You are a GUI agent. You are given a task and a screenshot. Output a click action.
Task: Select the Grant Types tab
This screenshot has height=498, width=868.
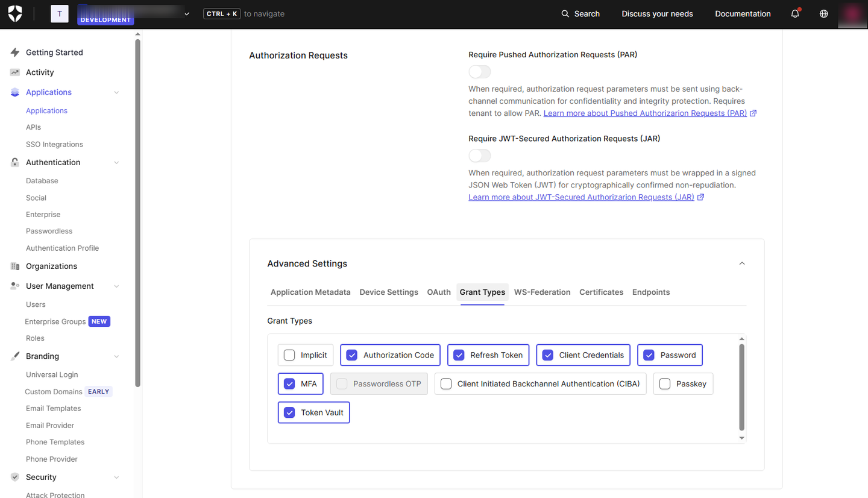tap(482, 292)
